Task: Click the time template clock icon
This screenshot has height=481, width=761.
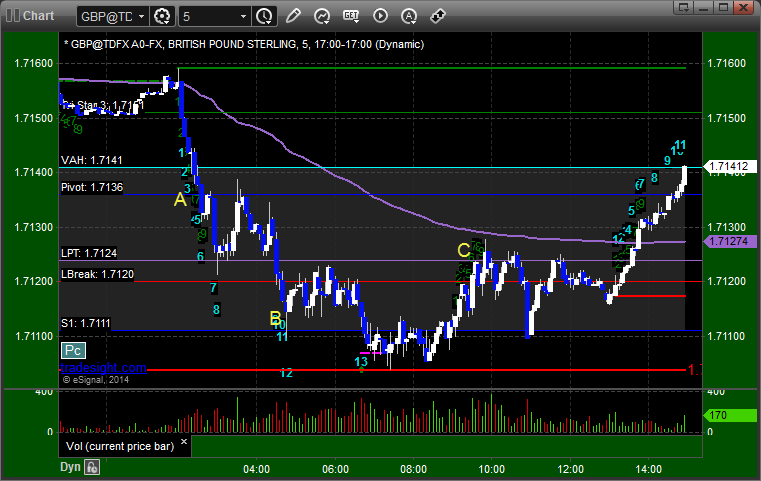Action: click(x=264, y=16)
